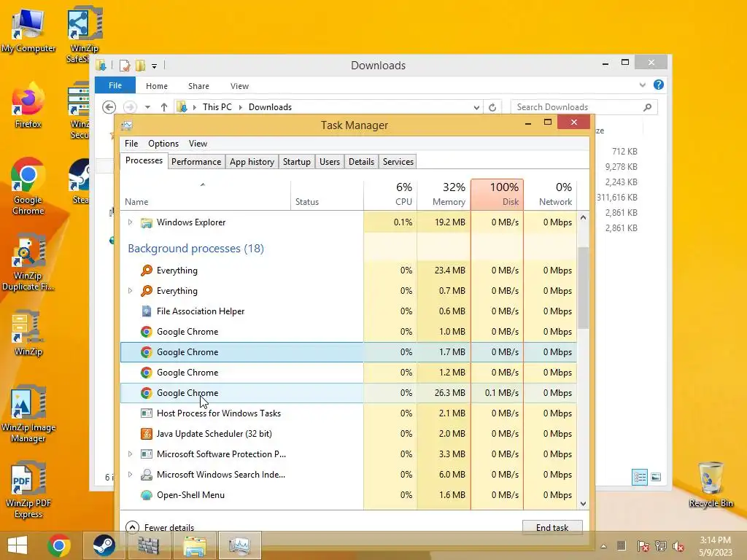Click process list scrollbar up arrow
Image resolution: width=747 pixels, height=560 pixels.
(x=583, y=217)
